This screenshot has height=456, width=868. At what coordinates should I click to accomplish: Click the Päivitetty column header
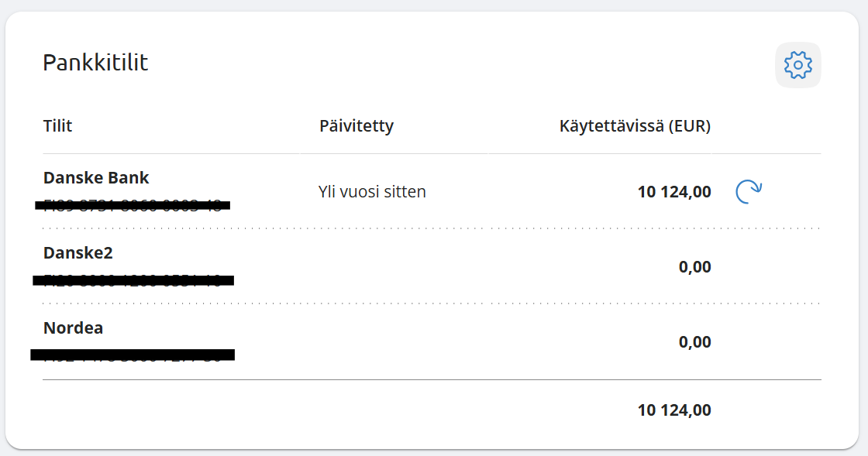click(356, 126)
